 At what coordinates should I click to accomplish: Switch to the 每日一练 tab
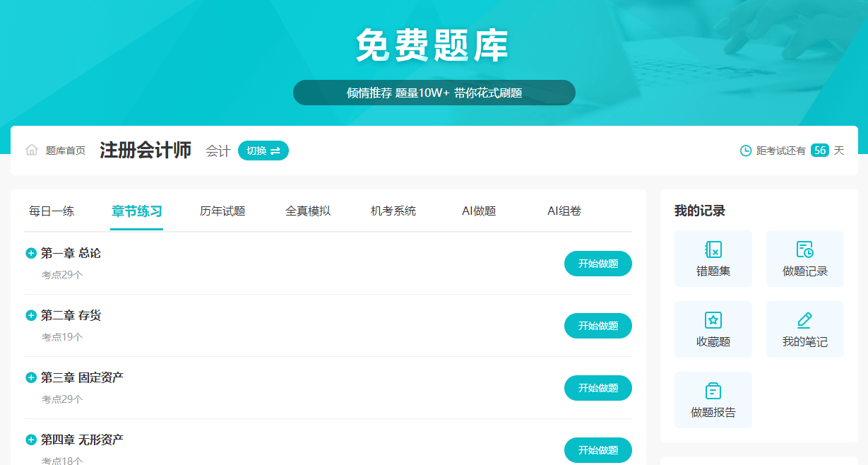tap(52, 211)
